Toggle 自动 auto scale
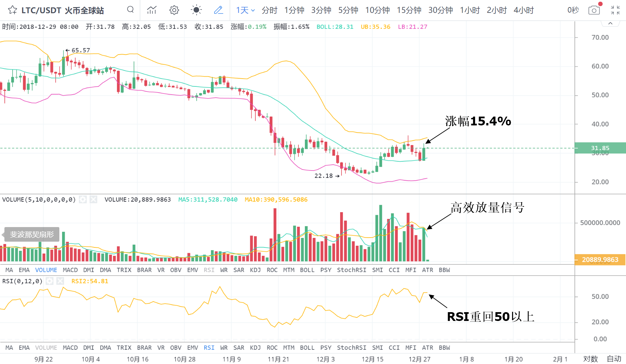 [x=614, y=359]
